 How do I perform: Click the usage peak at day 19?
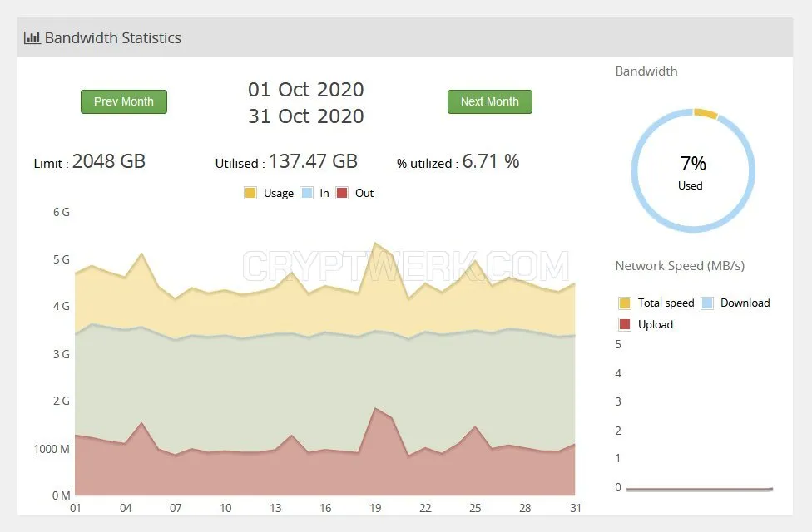click(375, 243)
